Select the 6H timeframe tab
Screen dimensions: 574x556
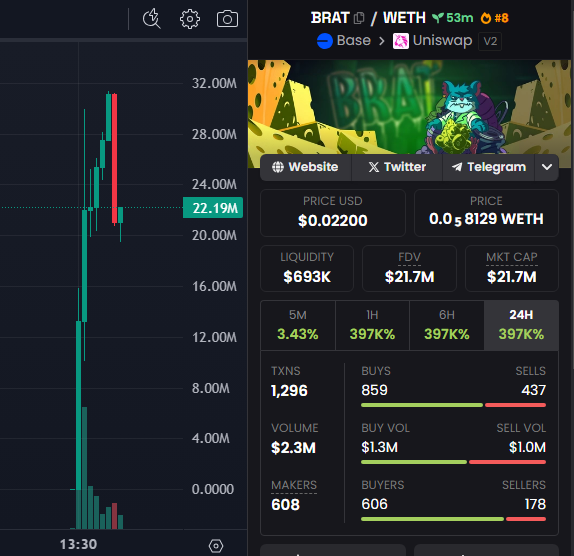(x=447, y=325)
